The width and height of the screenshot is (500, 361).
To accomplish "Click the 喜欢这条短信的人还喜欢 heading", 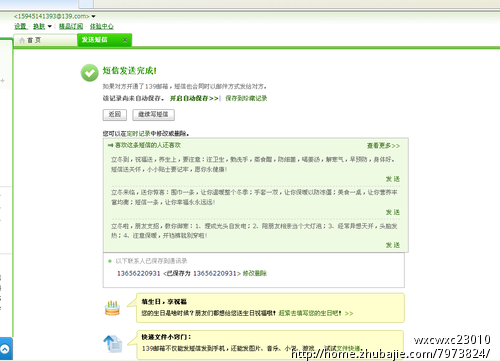I will tap(148, 145).
